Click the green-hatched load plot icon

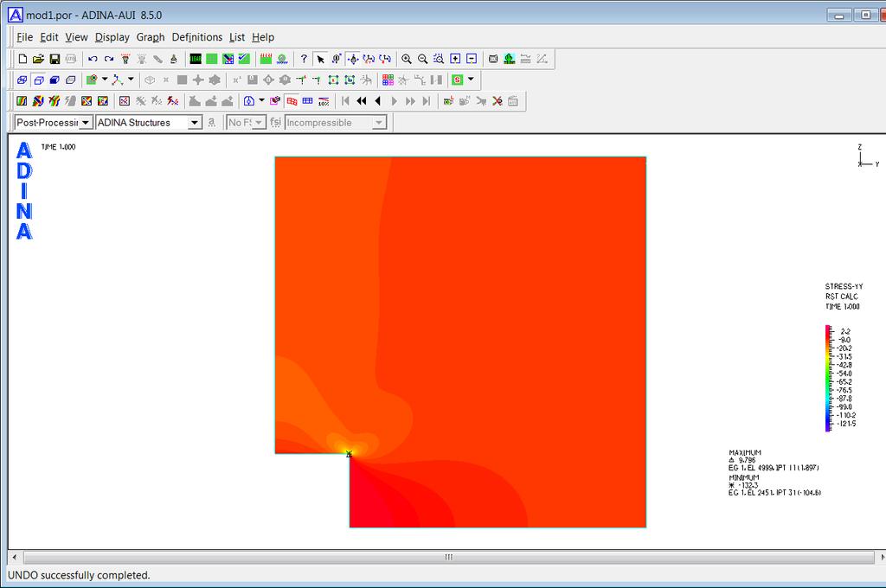click(x=266, y=59)
